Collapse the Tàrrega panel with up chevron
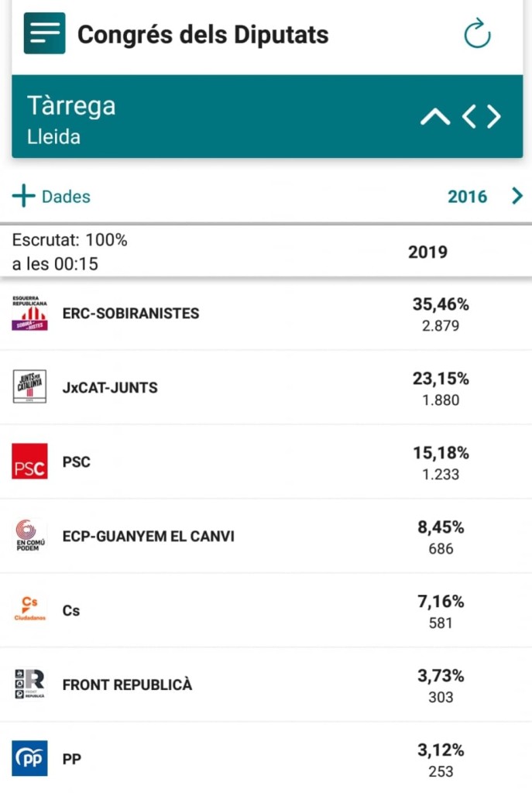 tap(434, 117)
